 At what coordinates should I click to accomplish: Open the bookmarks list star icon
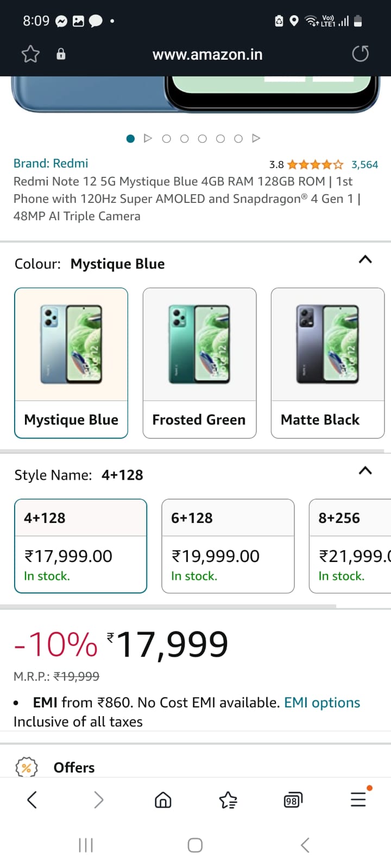[x=228, y=800]
